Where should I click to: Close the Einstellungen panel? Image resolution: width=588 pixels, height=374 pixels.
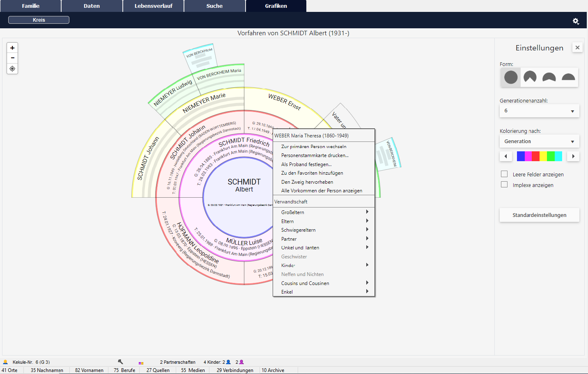tap(577, 48)
